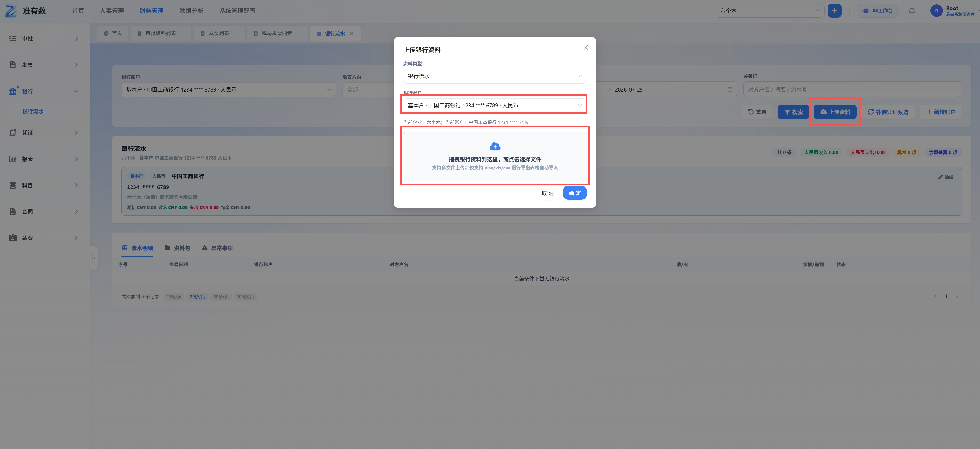Viewport: 980px width, 449px height.
Task: Switch to the 资料包 tab
Action: pyautogui.click(x=177, y=248)
